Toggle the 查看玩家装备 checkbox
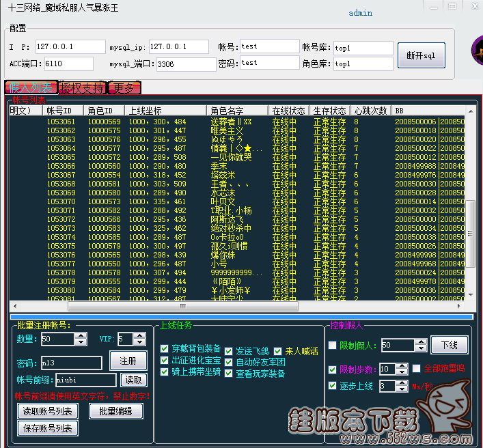Viewport: 483px width, 448px height. tap(229, 374)
